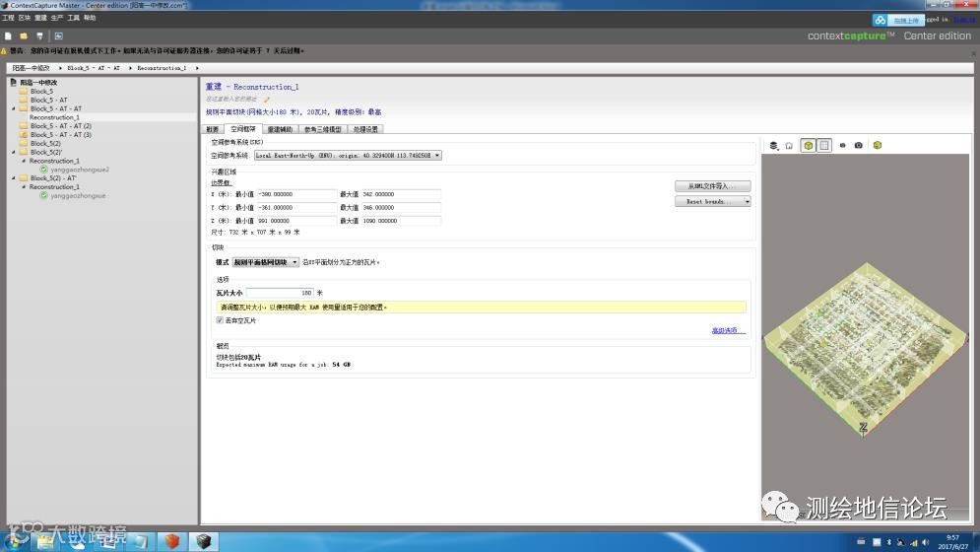The height and width of the screenshot is (552, 980).
Task: Open the spatial reference system dropdown
Action: tap(348, 155)
